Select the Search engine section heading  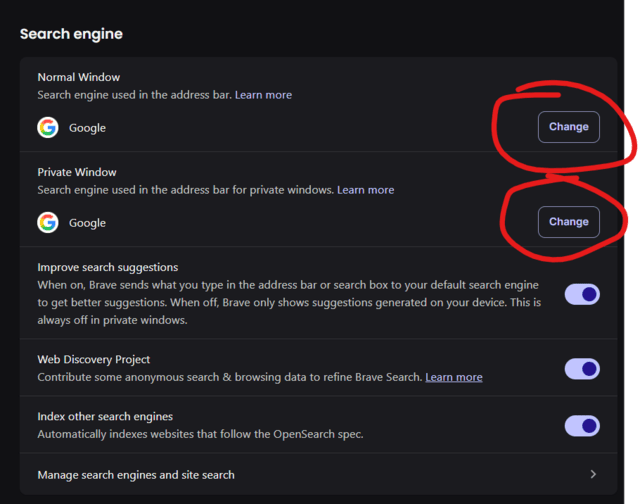[71, 34]
